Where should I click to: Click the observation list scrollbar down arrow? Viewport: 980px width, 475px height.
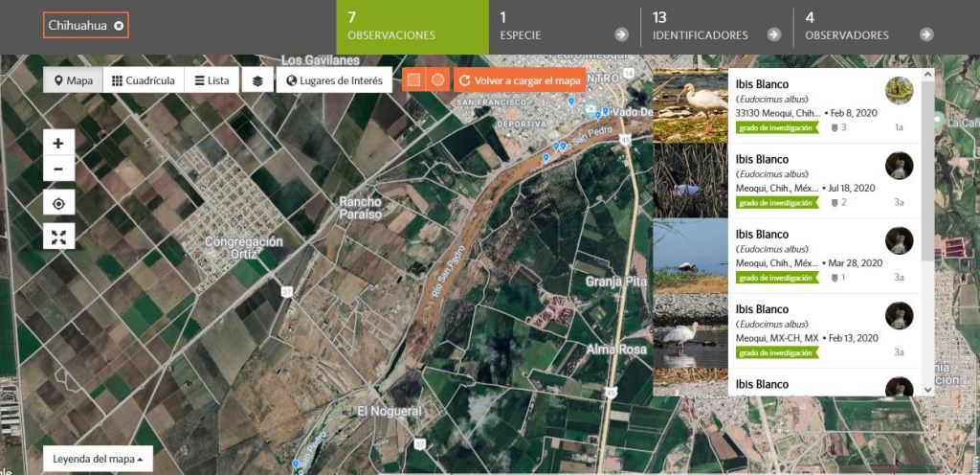[926, 390]
